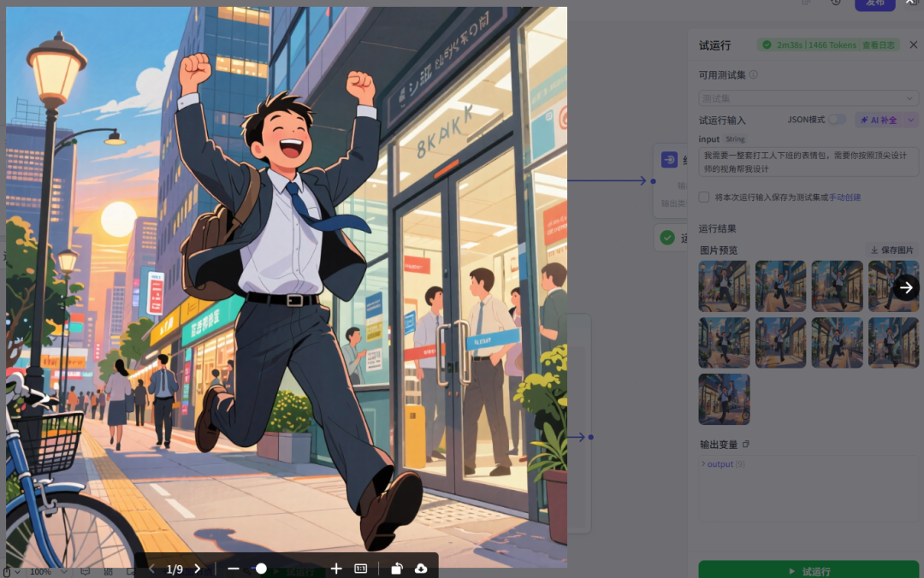Viewport: 924px width, 578px height.
Task: Reset image to 1:1 original size
Action: point(361,569)
